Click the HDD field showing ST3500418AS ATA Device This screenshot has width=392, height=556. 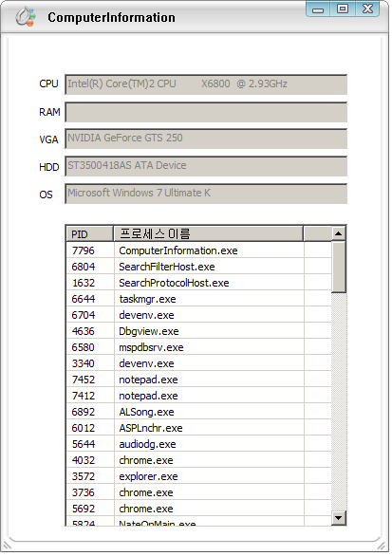[x=206, y=166]
